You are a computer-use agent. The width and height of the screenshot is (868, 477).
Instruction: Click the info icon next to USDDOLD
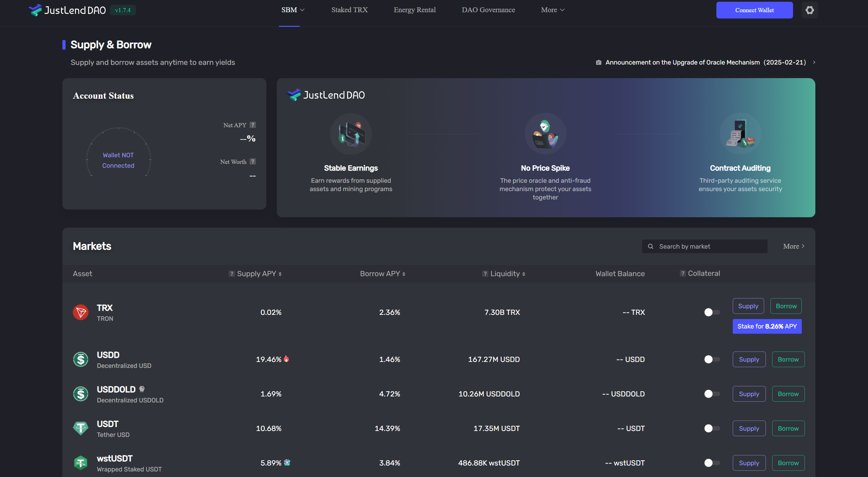pyautogui.click(x=142, y=389)
